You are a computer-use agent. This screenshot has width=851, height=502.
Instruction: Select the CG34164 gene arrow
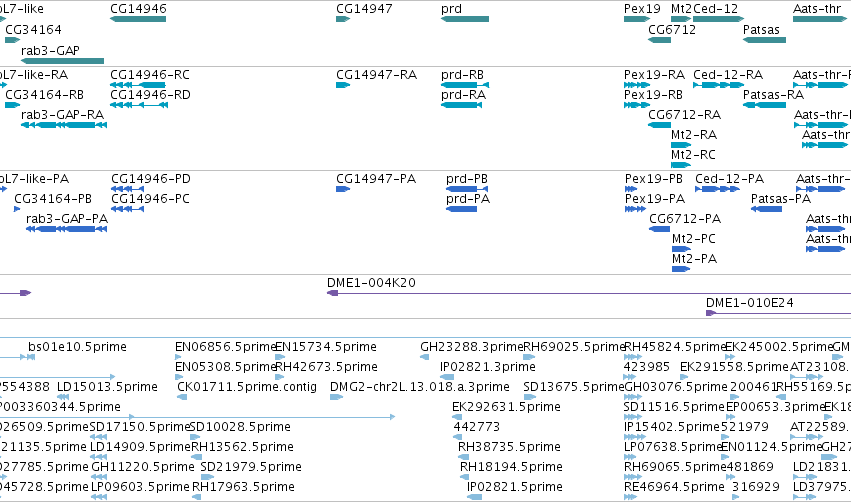[x=12, y=40]
